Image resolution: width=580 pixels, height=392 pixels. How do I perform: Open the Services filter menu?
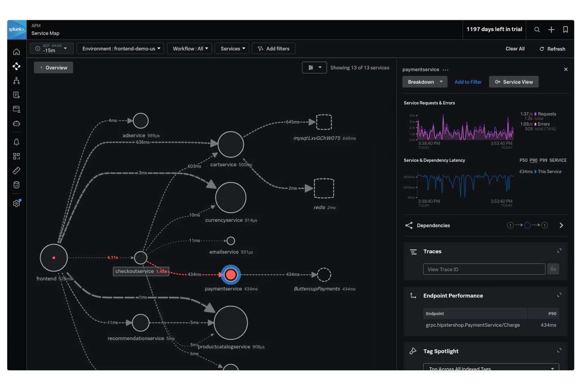click(x=232, y=49)
